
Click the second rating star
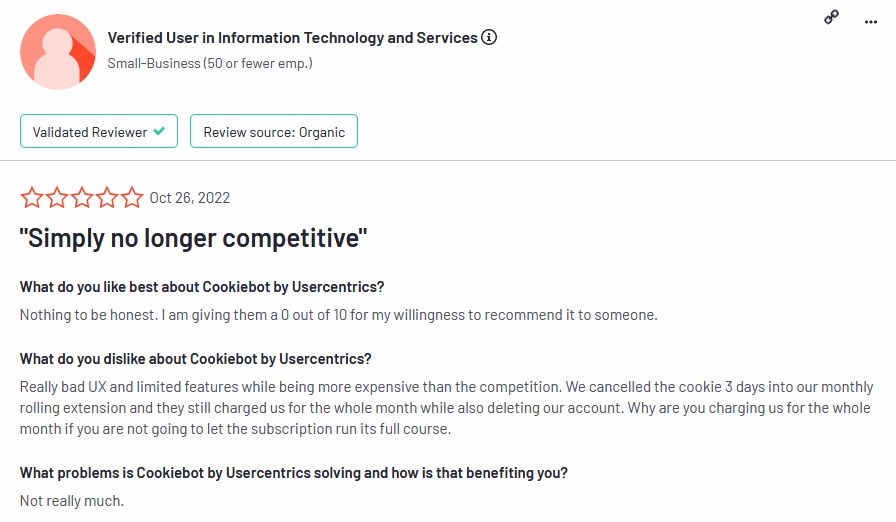(x=57, y=198)
